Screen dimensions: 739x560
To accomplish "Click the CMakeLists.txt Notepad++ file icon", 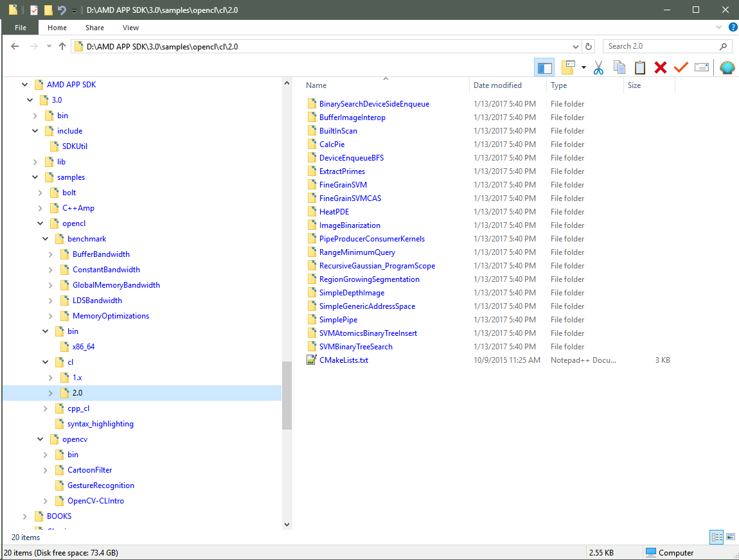I will point(311,360).
